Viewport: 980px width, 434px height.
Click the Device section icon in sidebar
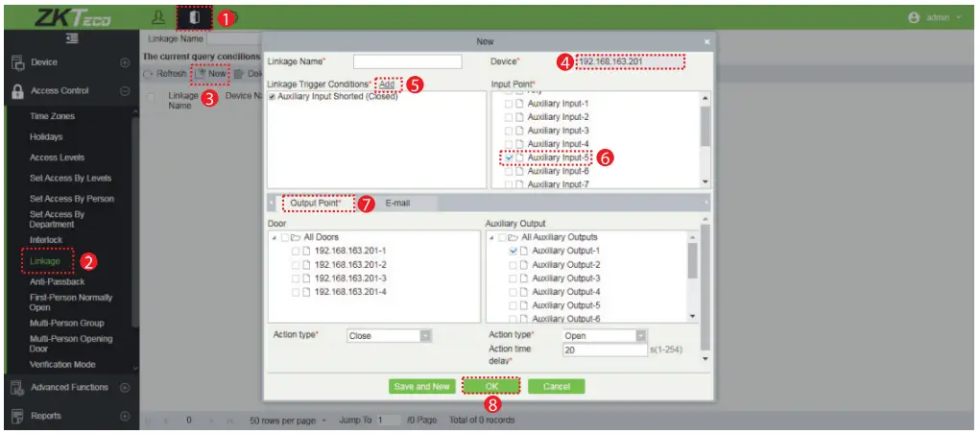[17, 61]
